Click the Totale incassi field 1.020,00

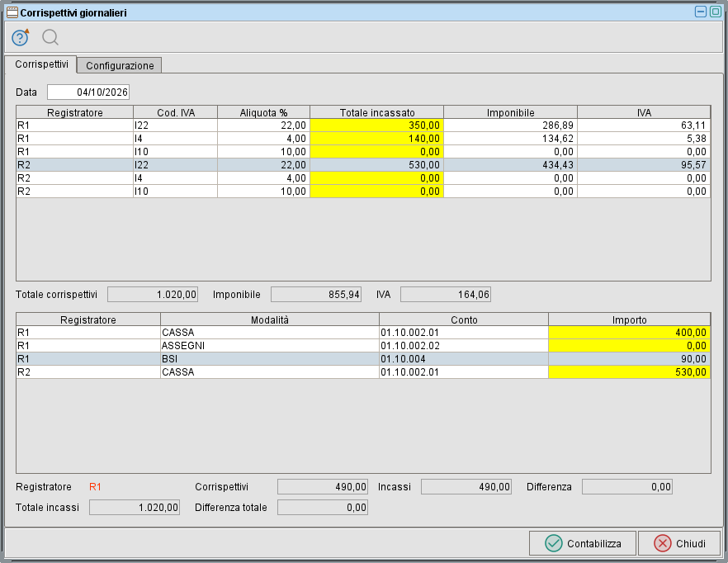pos(135,507)
